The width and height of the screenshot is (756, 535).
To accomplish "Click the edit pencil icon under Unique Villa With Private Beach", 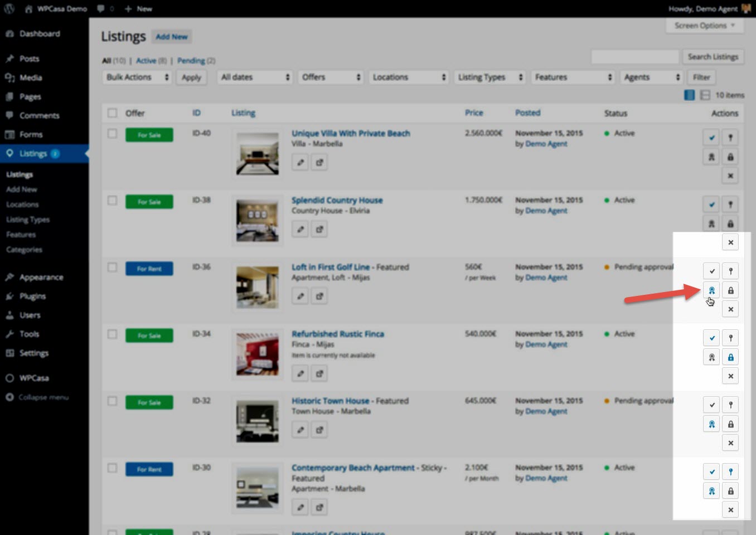I will pos(300,162).
